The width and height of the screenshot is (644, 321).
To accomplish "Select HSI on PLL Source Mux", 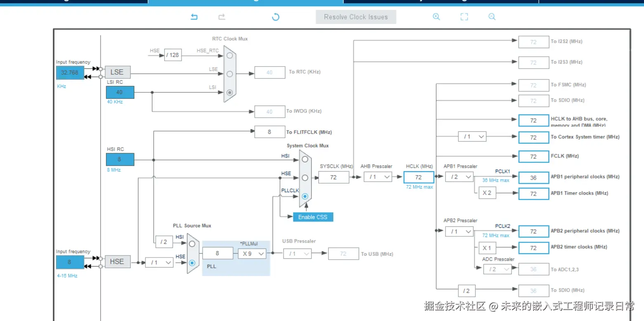I will pos(192,244).
